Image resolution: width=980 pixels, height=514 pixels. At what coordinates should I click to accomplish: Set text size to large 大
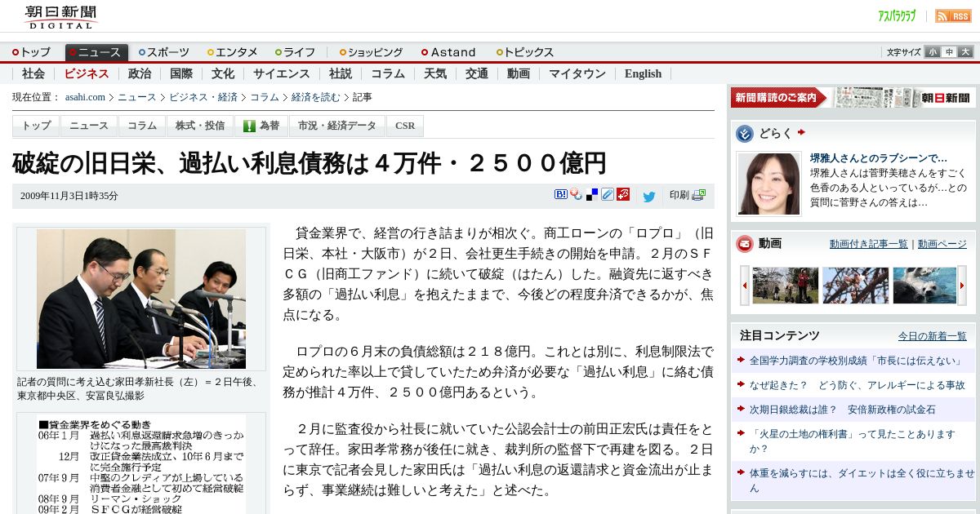click(x=965, y=51)
